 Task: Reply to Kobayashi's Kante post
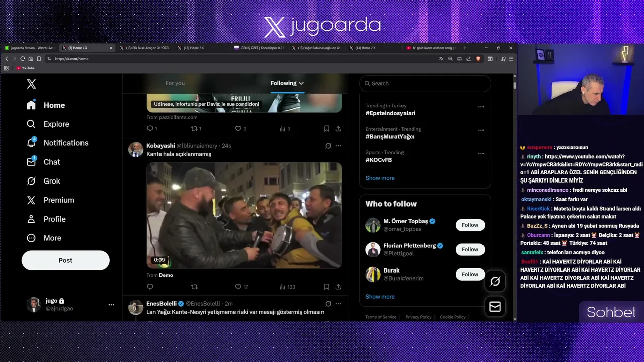click(150, 287)
